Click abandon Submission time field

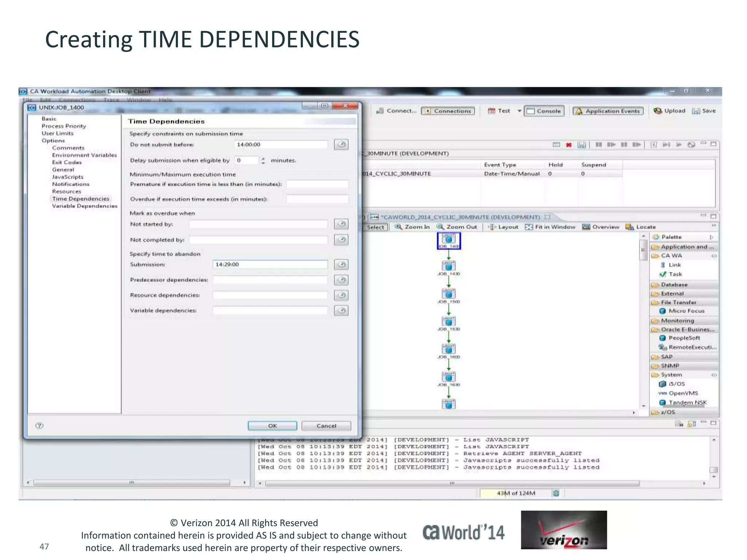coord(270,265)
